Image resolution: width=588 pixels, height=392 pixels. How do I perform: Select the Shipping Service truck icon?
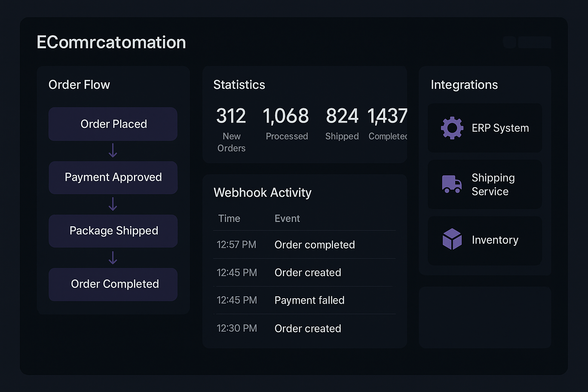tap(452, 184)
